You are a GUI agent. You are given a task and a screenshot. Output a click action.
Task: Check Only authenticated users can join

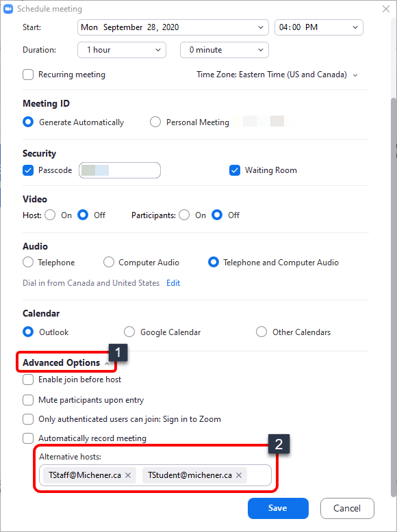tap(28, 419)
